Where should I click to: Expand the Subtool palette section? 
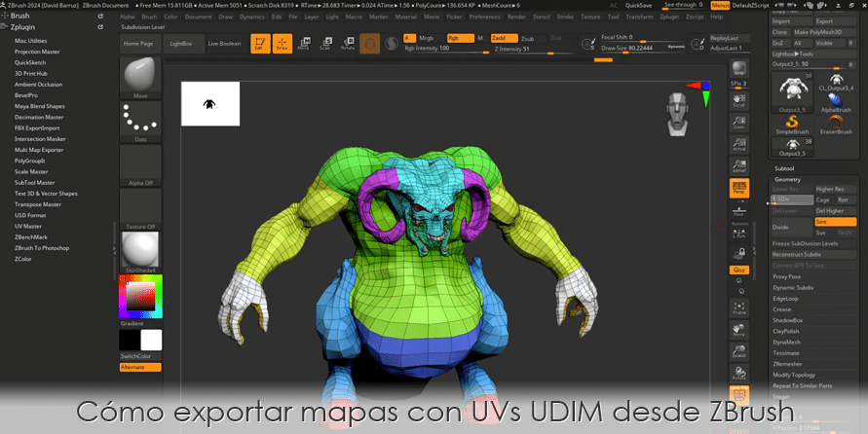click(784, 168)
